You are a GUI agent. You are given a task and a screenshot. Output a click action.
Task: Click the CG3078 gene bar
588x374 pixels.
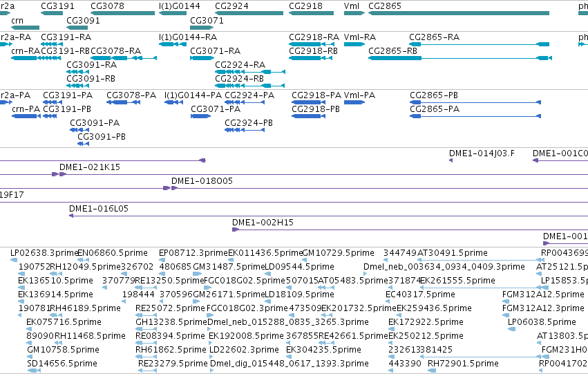(122, 13)
